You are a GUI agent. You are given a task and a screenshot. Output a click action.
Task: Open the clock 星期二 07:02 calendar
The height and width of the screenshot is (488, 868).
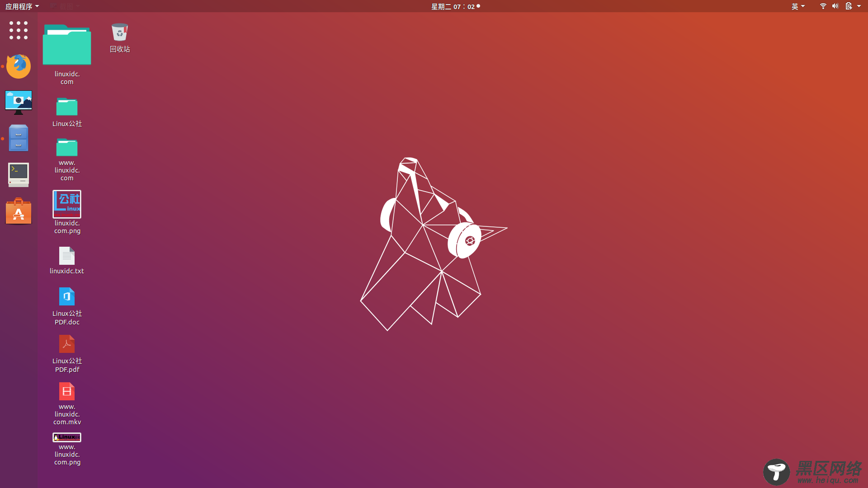coord(455,6)
